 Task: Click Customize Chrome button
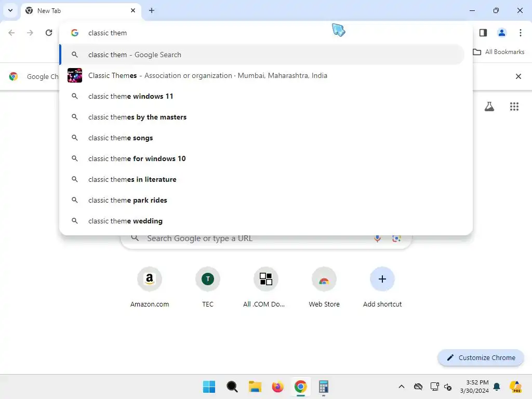click(x=481, y=357)
